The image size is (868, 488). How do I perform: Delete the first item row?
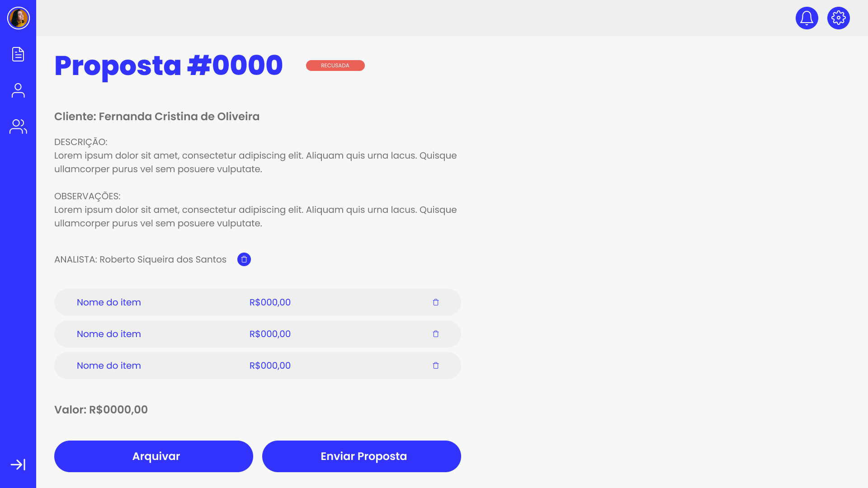(x=435, y=302)
